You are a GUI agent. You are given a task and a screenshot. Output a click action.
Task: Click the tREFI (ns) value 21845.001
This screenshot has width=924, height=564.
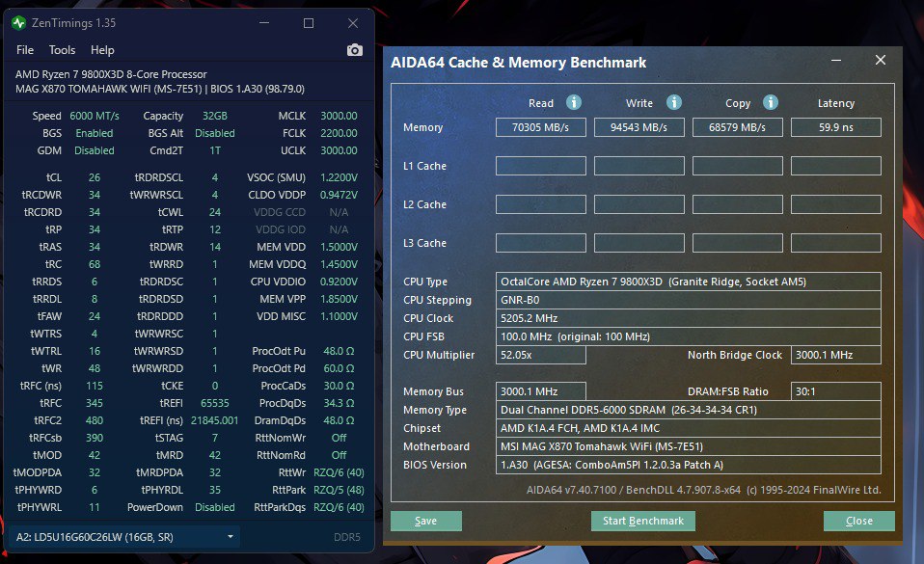click(x=214, y=420)
